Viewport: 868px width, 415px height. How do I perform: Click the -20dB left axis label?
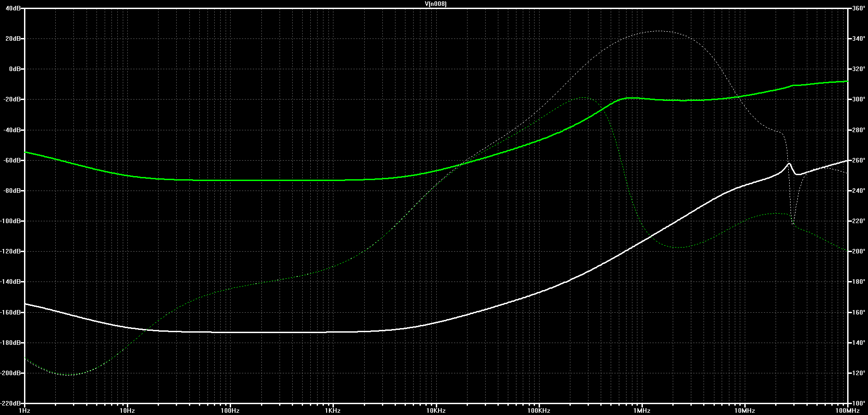click(x=12, y=100)
